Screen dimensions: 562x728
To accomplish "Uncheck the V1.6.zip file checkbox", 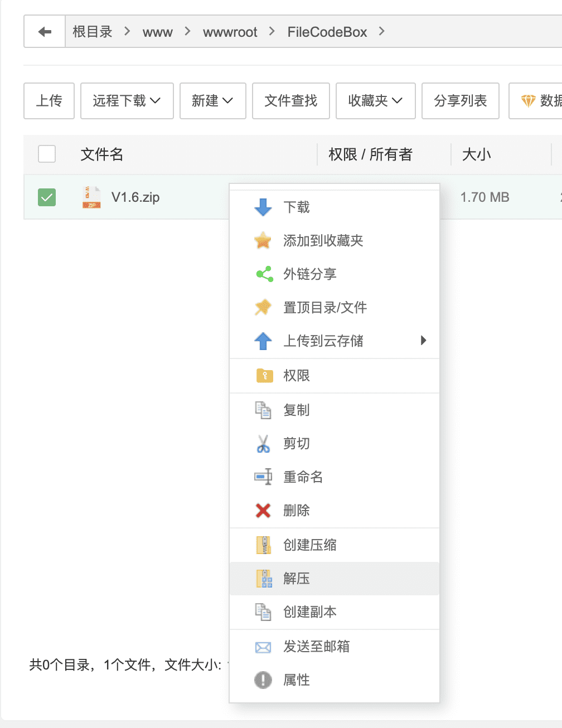I will pyautogui.click(x=47, y=197).
